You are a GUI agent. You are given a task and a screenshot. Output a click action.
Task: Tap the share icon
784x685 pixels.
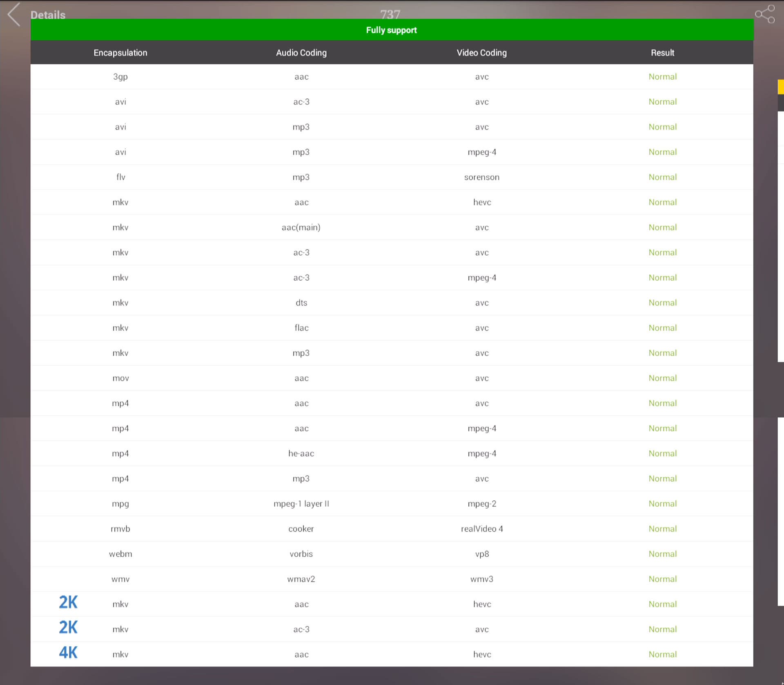click(764, 14)
